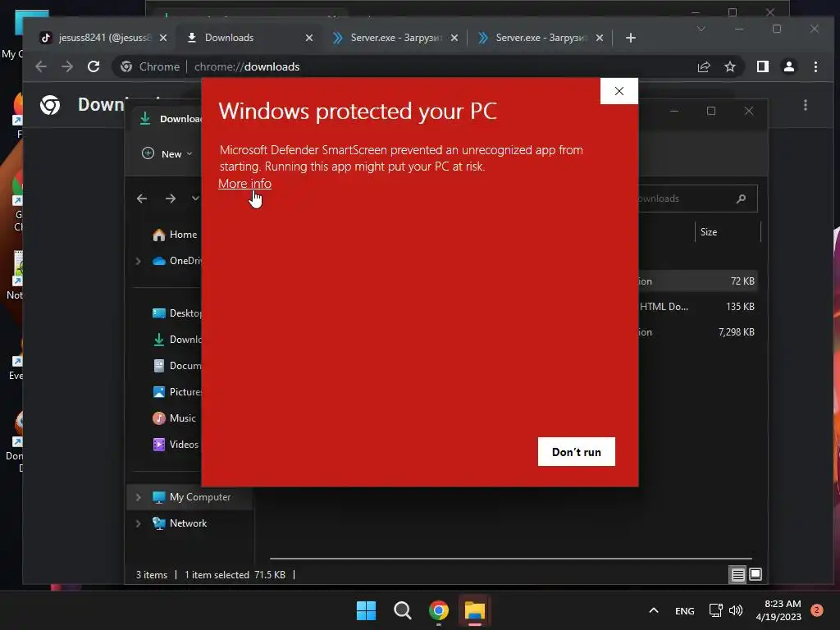Go forward in File Explorer
Screen dimensions: 840x630
click(x=171, y=199)
